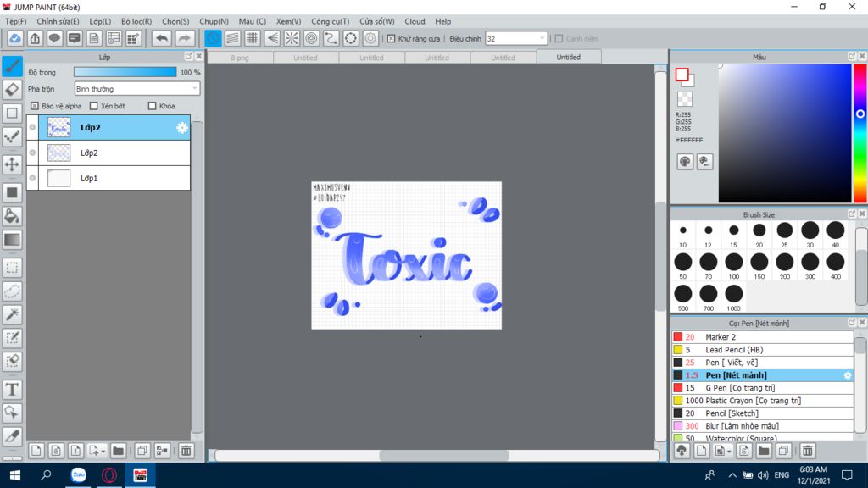Select the Bucket fill tool
Screen dimensions: 868x488
12,216
